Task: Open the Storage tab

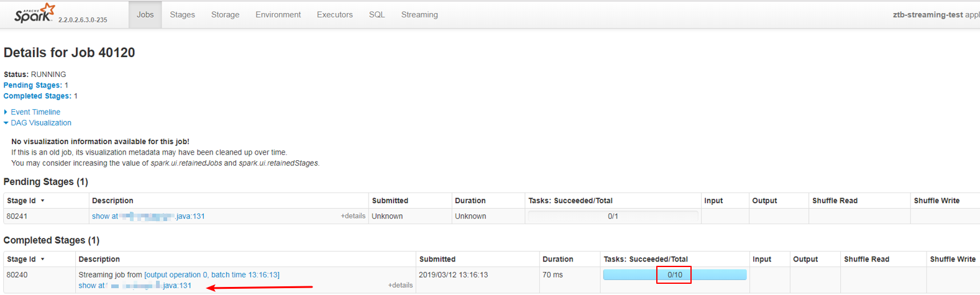Action: (x=225, y=14)
